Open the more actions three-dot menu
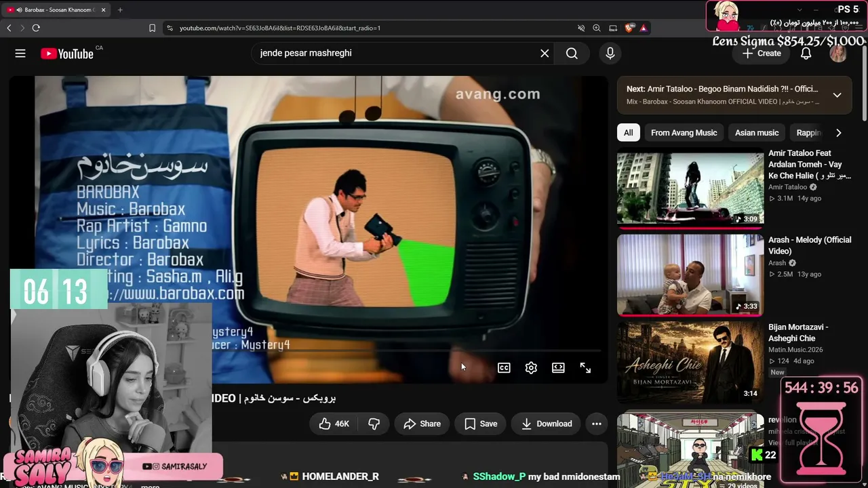This screenshot has width=868, height=488. (x=597, y=424)
